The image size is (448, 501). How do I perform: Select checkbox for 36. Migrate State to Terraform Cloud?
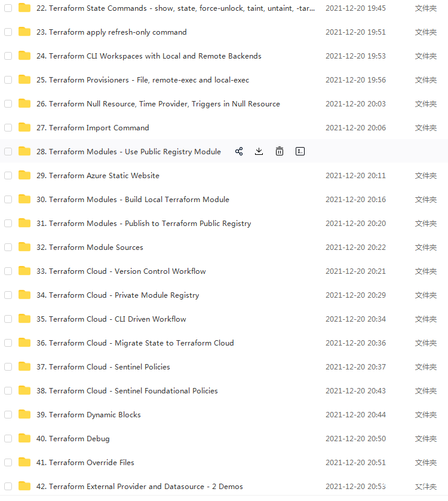point(8,343)
